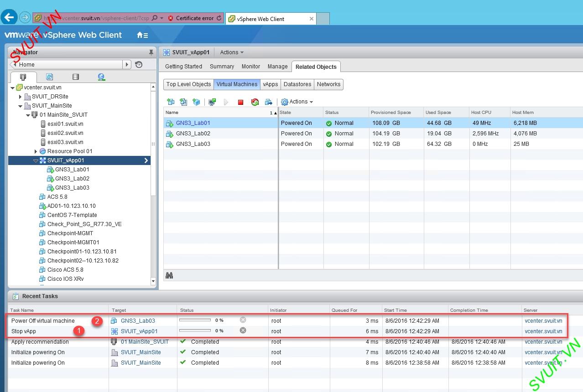Click the Certificate error warning
583x392 pixels.
(x=191, y=18)
